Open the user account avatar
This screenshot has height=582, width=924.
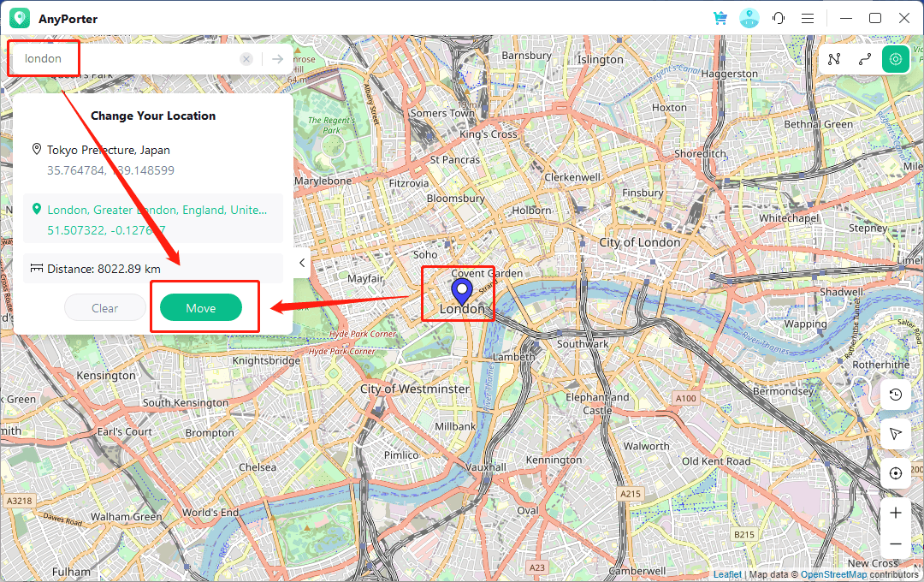[x=749, y=18]
